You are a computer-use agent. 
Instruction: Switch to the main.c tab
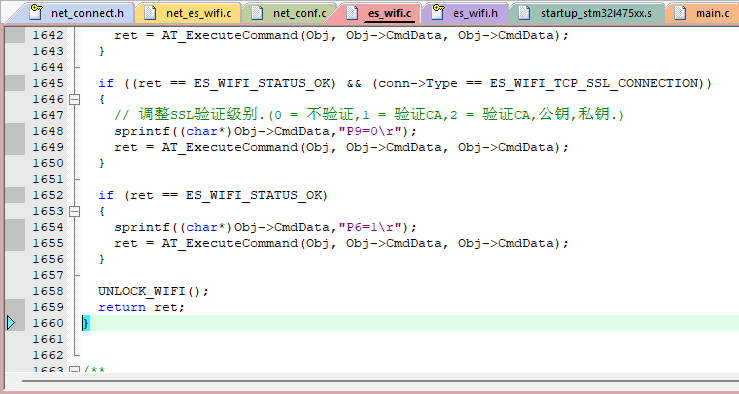pos(702,13)
